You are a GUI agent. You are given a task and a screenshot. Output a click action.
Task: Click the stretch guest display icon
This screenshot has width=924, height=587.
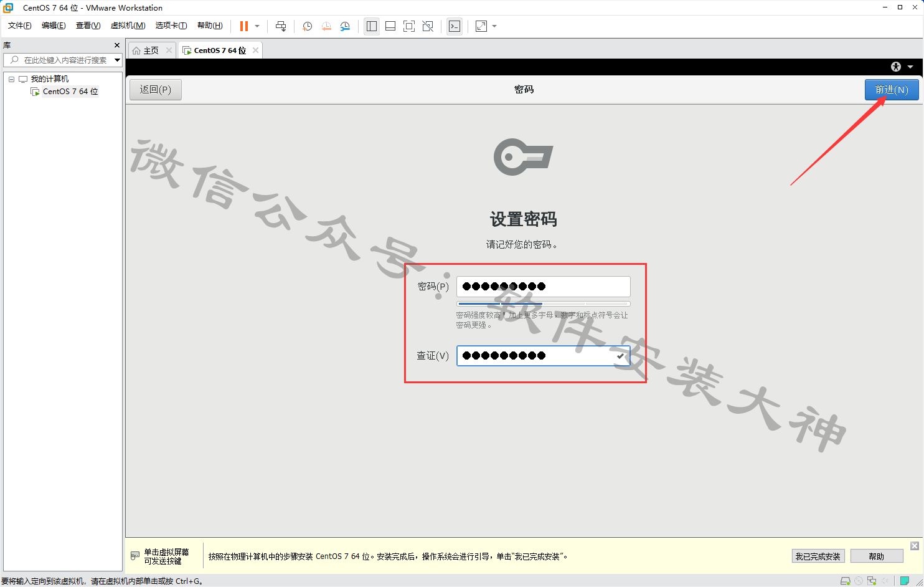click(481, 26)
